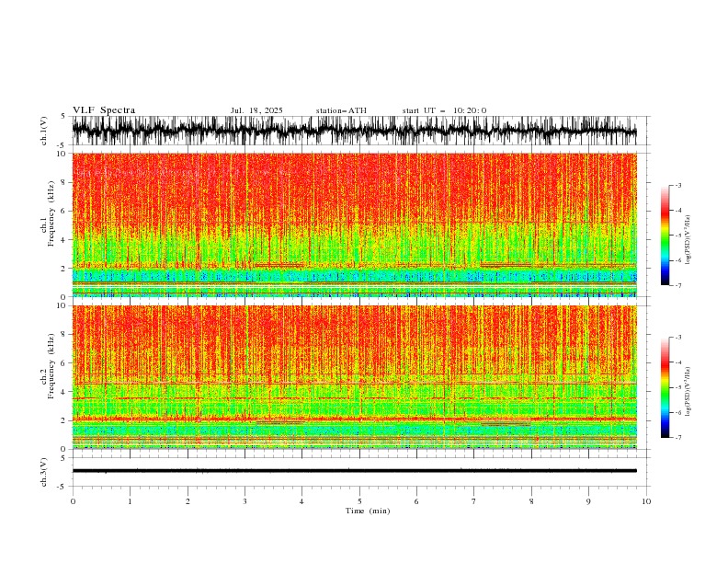Click the ch.3(V) flat waveform trace
This screenshot has width=728, height=563.
click(x=354, y=471)
